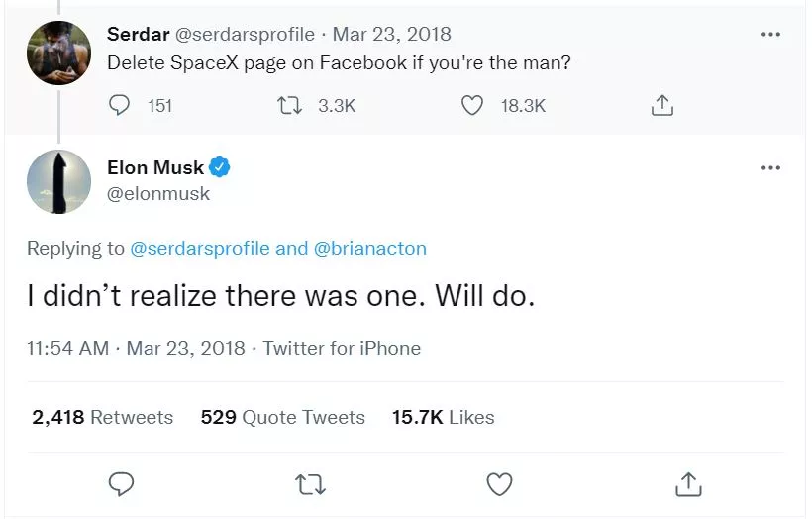Click the @serdarsprofile mention link

point(199,248)
